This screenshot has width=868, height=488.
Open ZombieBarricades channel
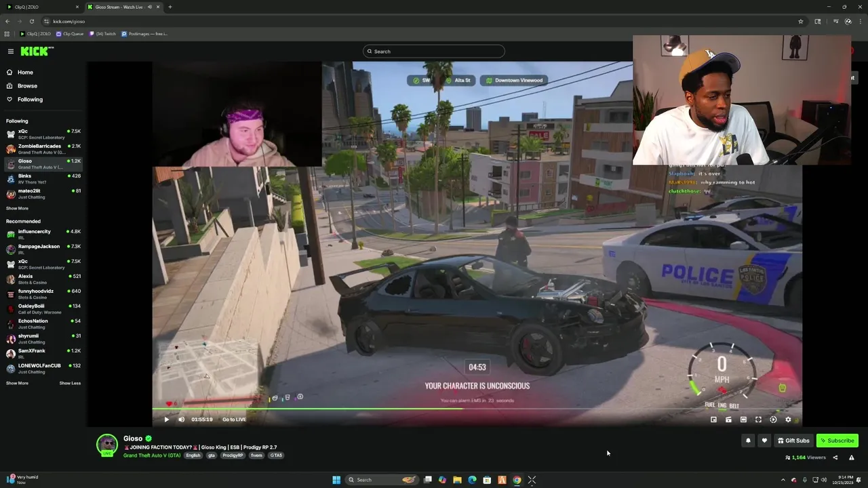tap(43, 149)
